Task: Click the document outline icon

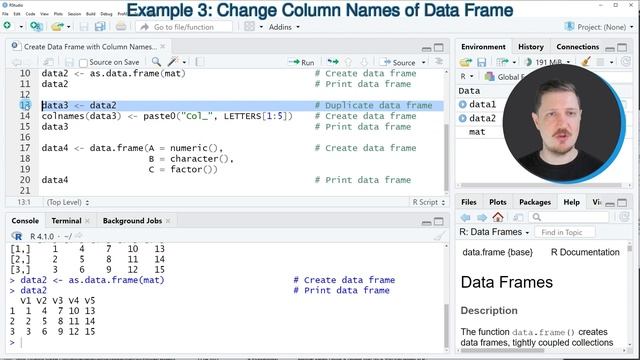Action: pyautogui.click(x=439, y=62)
